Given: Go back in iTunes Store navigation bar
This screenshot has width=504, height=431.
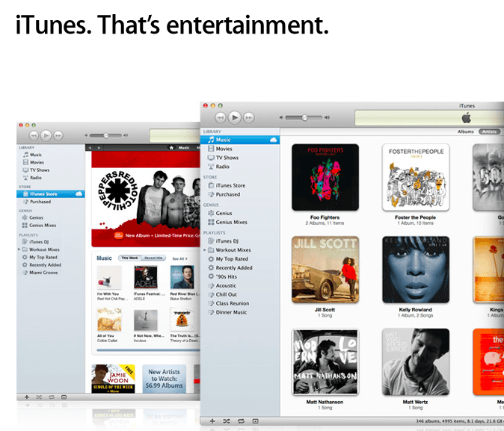Looking at the screenshot, I should [x=90, y=148].
